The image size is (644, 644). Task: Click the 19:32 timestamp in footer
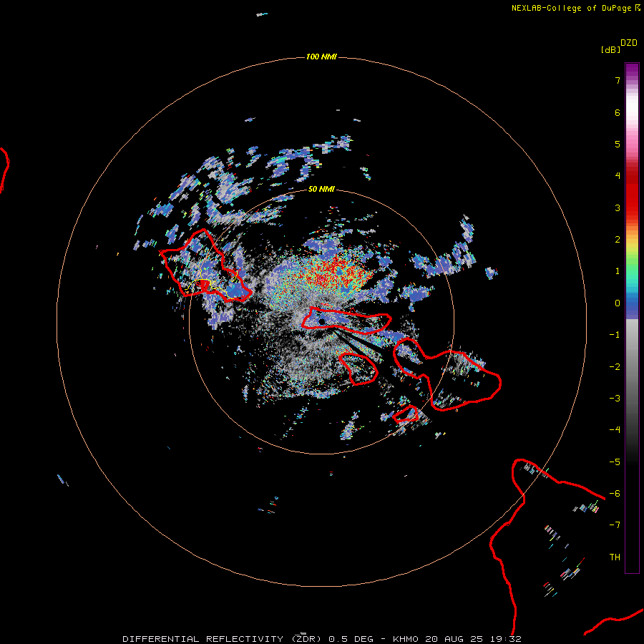coord(506,639)
